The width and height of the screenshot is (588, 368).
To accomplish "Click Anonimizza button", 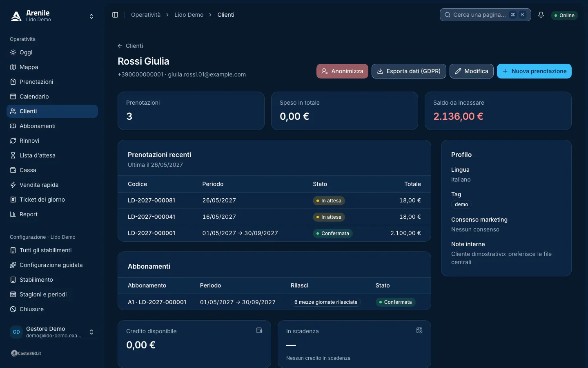I will pos(342,71).
